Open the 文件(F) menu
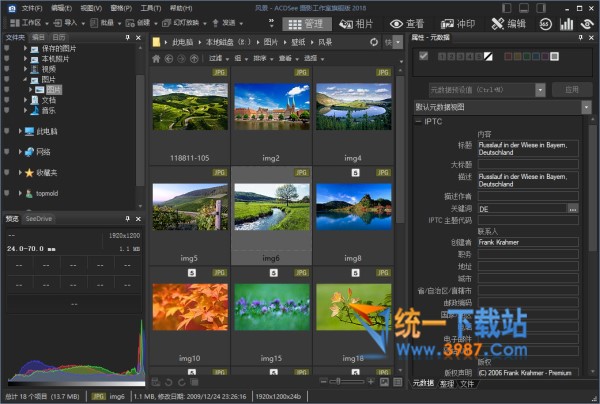The width and height of the screenshot is (600, 404). [x=32, y=7]
